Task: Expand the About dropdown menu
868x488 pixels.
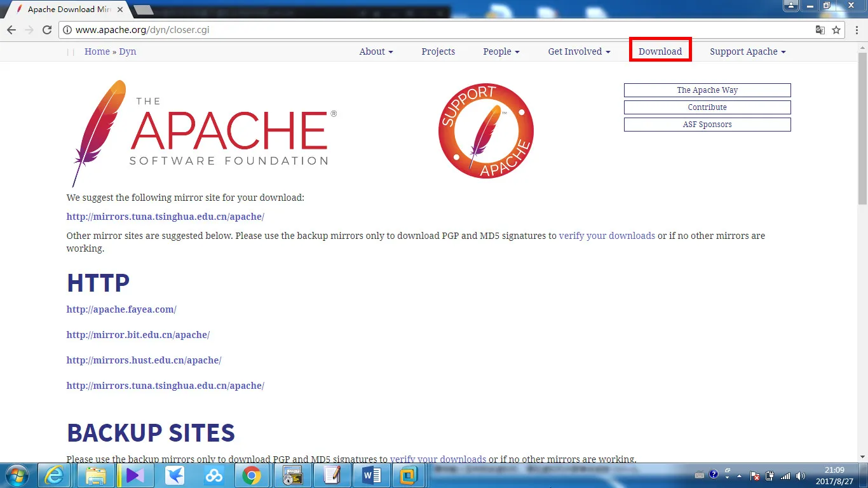Action: click(376, 51)
